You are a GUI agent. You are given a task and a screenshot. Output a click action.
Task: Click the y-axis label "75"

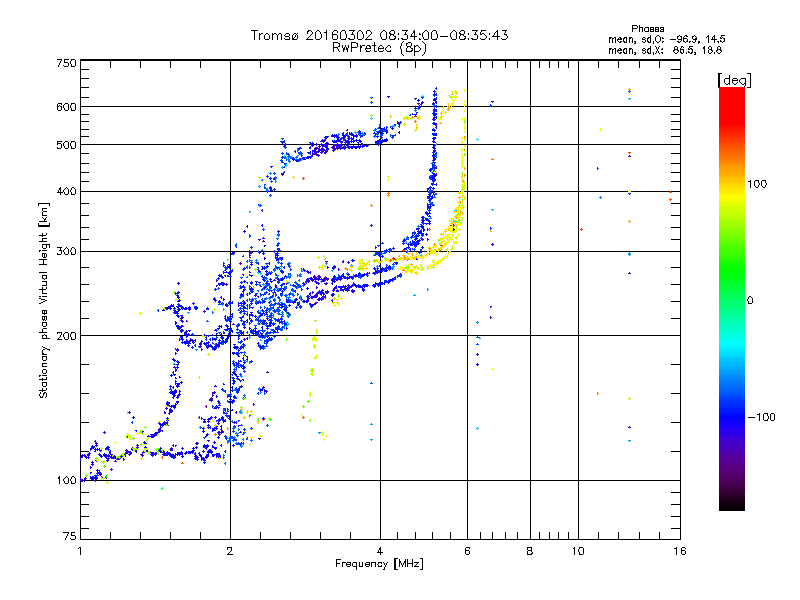(70, 536)
